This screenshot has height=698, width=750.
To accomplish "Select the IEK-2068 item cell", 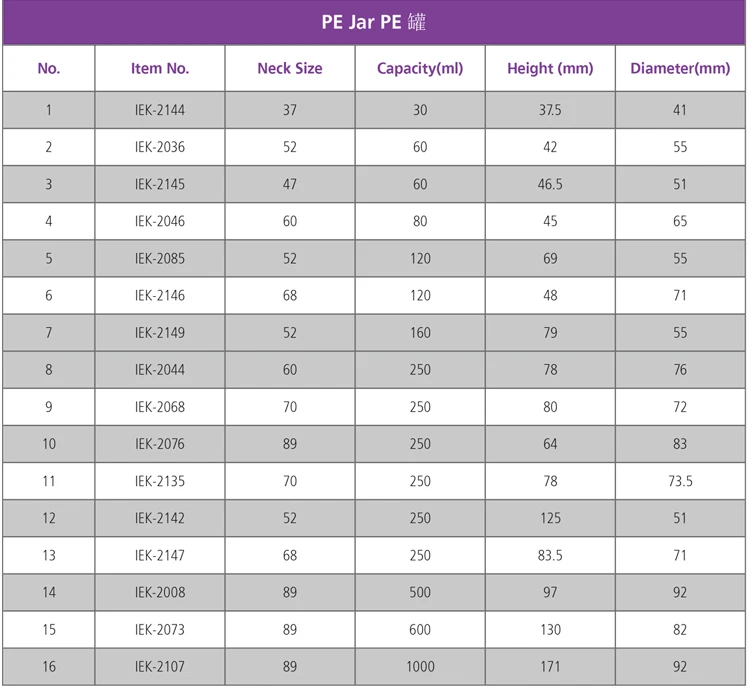I will [x=160, y=407].
